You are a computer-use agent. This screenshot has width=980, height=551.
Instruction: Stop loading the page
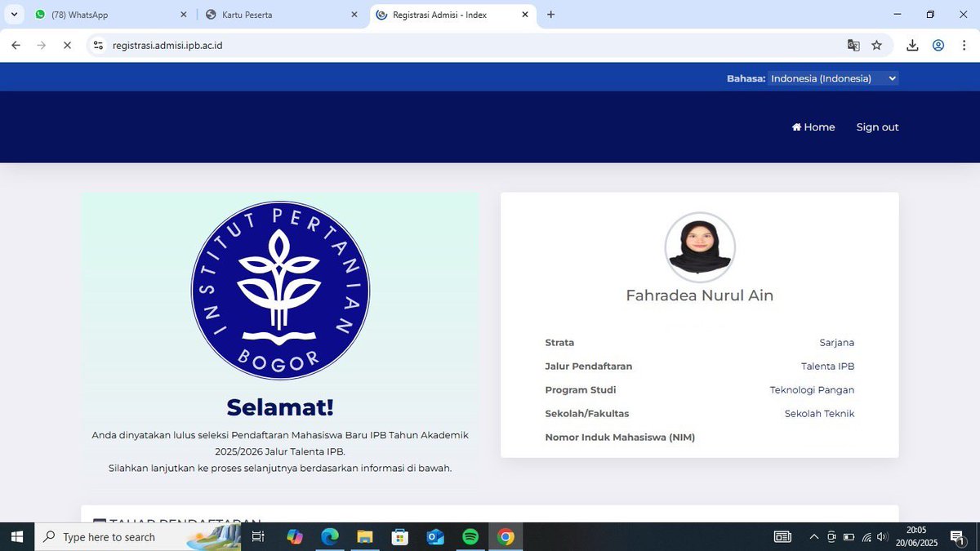(x=67, y=45)
